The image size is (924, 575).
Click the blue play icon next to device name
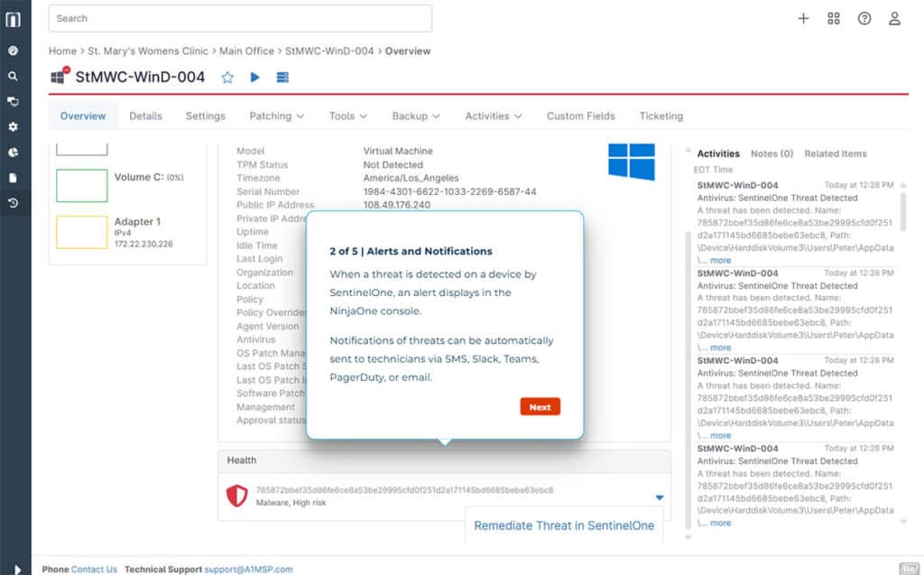(255, 78)
